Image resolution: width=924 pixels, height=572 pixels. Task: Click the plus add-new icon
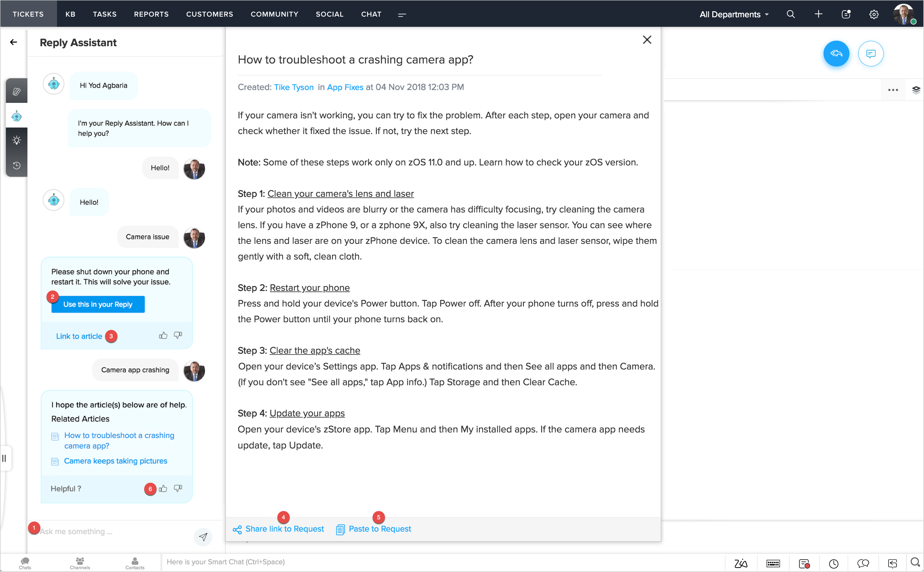coord(818,14)
